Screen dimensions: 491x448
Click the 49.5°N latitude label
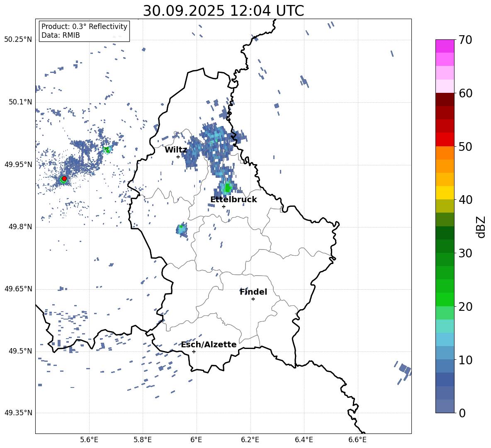20,351
